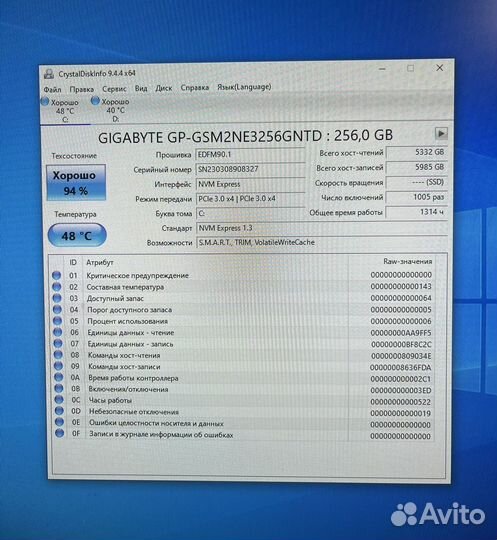Minimize the CrystalDiskInfo window

(x=382, y=69)
